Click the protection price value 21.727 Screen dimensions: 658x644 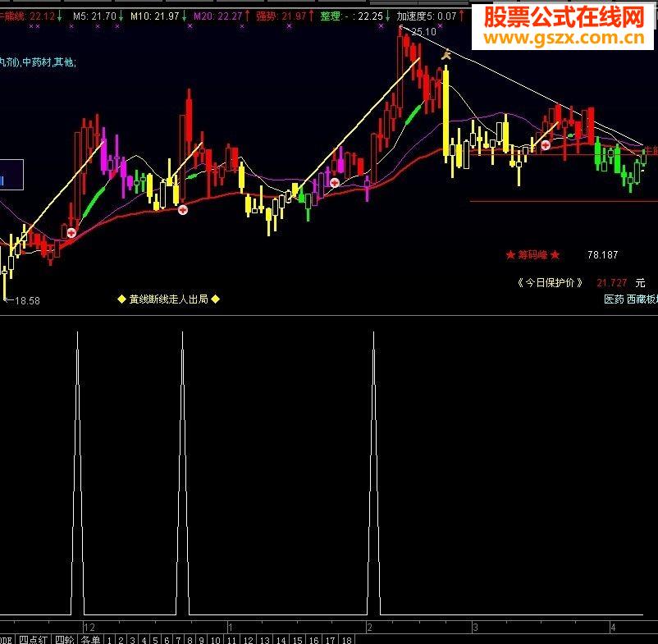click(612, 283)
